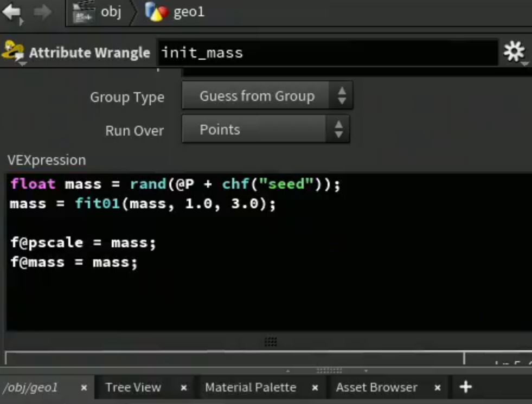Click the Run Over dropdown arrows

tap(338, 129)
